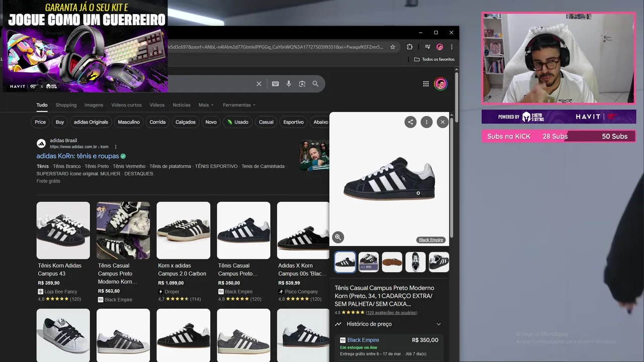Image resolution: width=644 pixels, height=362 pixels.
Task: Open adidas KoRn: tênis e roupas link
Action: coord(77,156)
